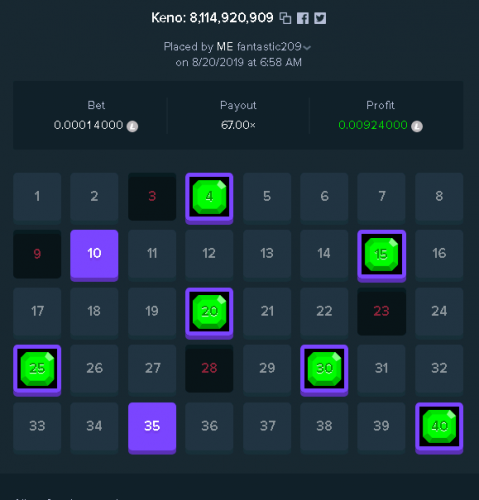The image size is (479, 500).
Task: Click missed red tile 3
Action: coord(152,197)
